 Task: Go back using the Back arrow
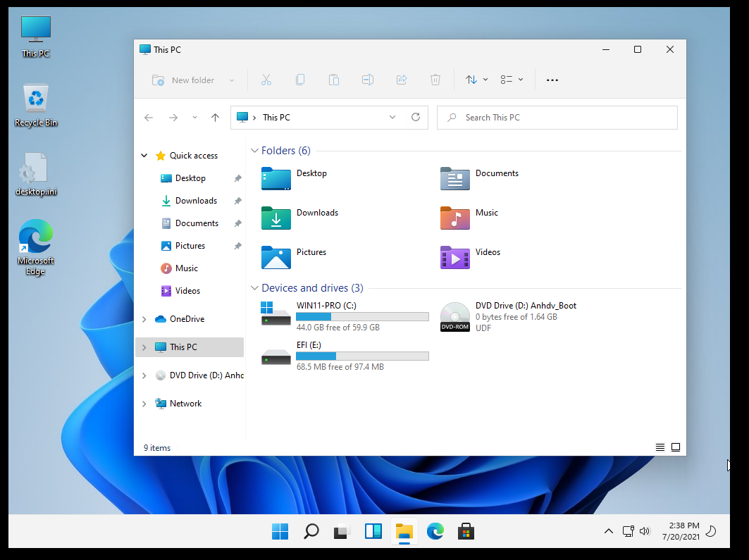click(x=149, y=118)
